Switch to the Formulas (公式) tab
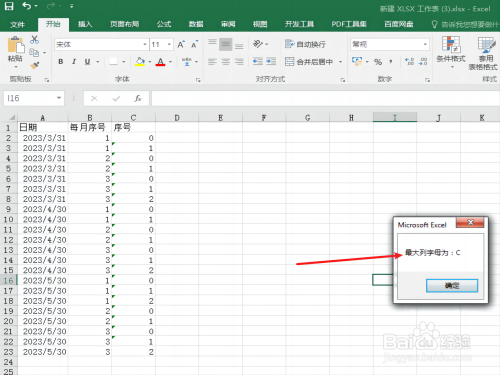This screenshot has height=375, width=500. [x=164, y=24]
